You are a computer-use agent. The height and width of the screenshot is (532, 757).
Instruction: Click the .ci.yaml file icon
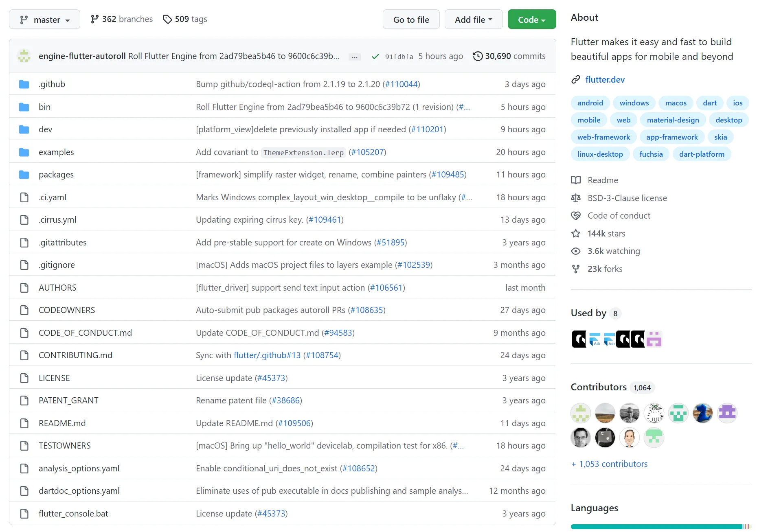(24, 197)
